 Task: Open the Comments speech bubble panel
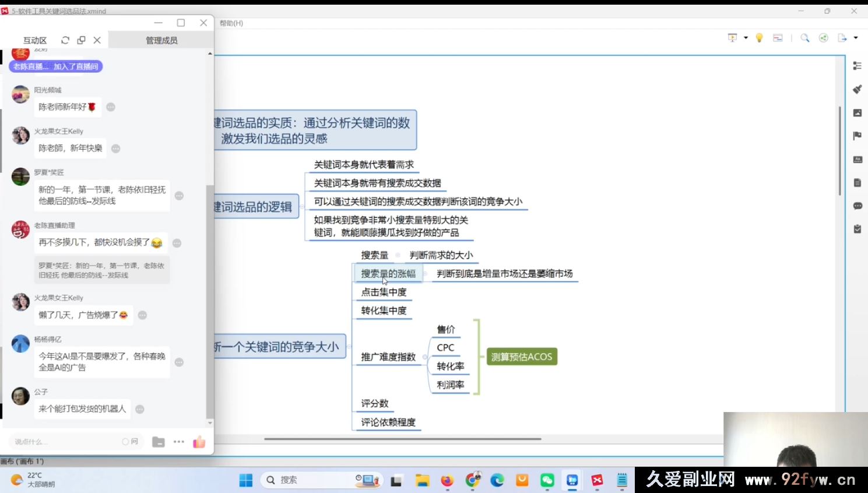coord(857,206)
